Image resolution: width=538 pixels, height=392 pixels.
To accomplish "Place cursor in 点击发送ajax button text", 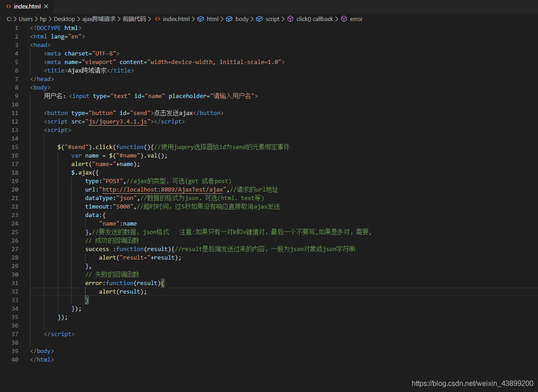I will point(173,113).
